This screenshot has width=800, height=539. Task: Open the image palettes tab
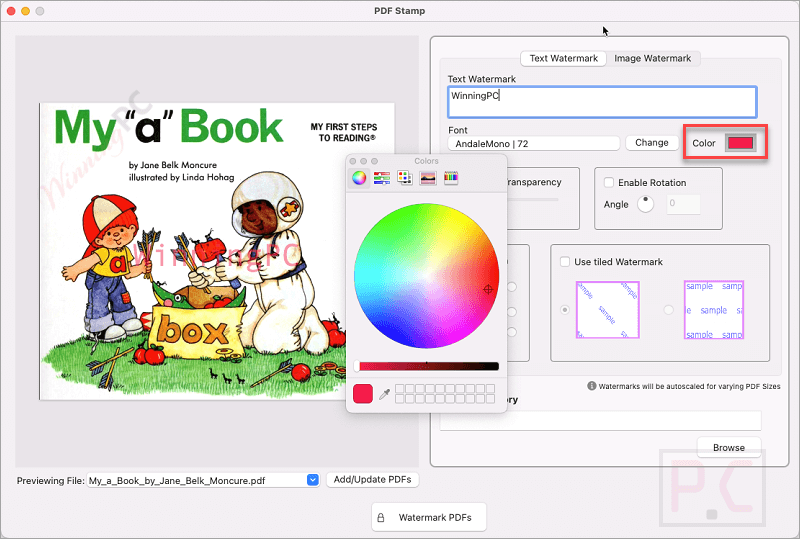pos(428,178)
